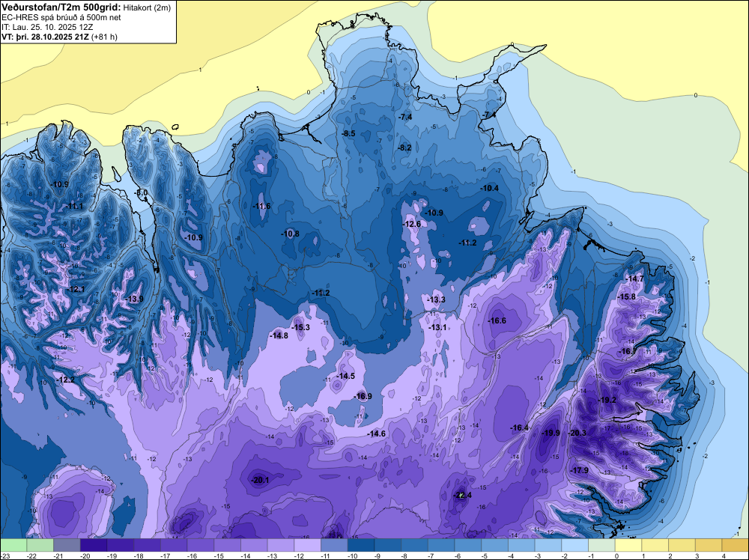Select the dark blue legend swatch labeled -10
This screenshot has height=560, width=749.
click(361, 545)
